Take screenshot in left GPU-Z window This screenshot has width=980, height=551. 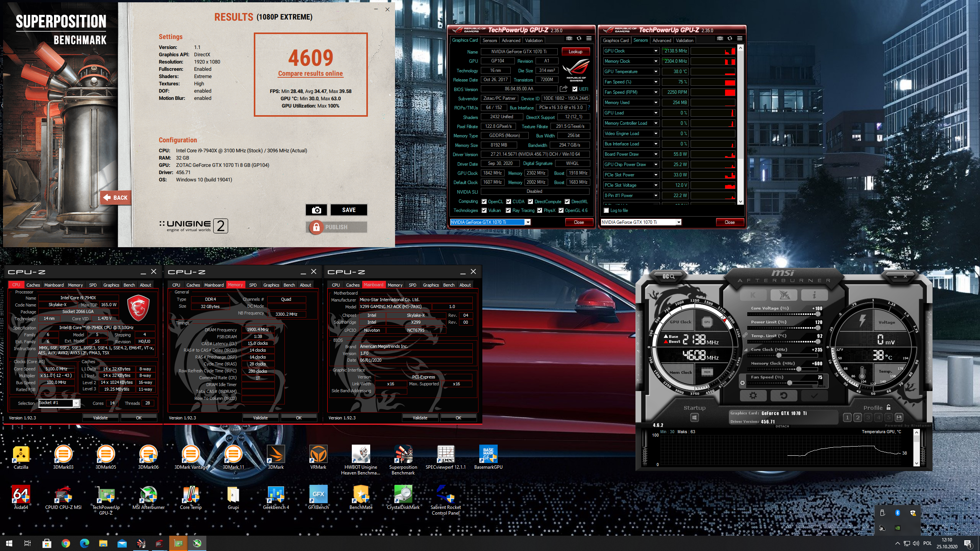click(x=569, y=39)
